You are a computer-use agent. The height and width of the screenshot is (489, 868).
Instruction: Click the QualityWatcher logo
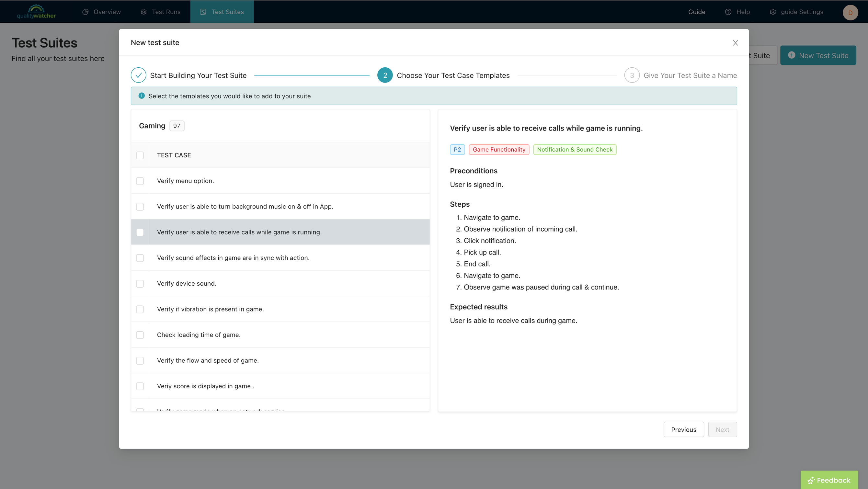pos(36,11)
